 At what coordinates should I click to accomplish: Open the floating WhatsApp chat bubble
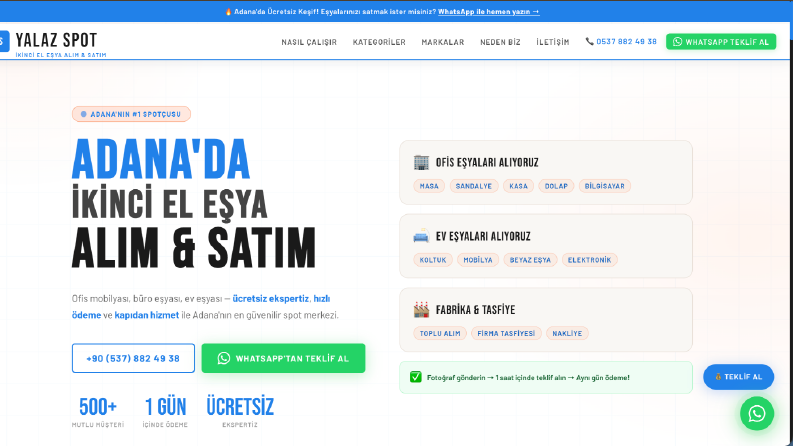pyautogui.click(x=757, y=414)
